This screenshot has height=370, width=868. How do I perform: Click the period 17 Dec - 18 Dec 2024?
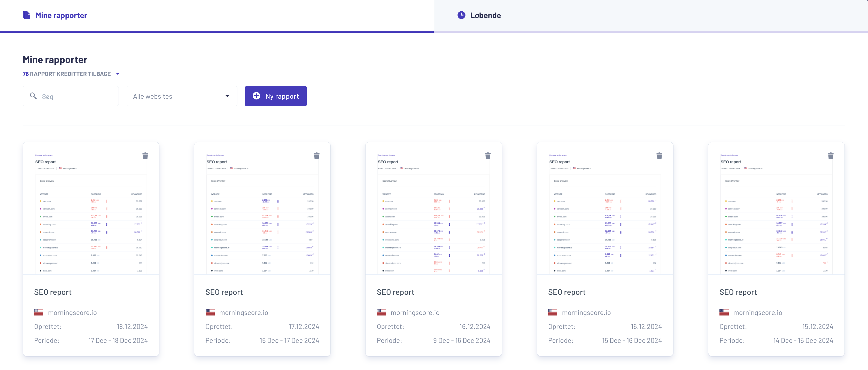click(x=118, y=341)
